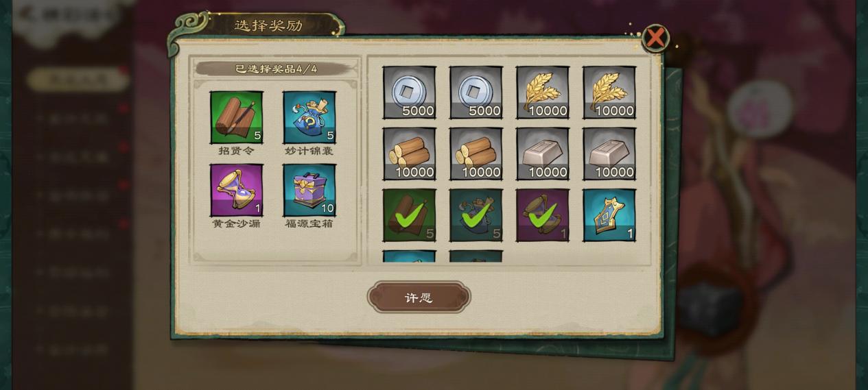Uncheck the selected blue pouch reward in grid
This screenshot has width=868, height=390.
click(476, 215)
